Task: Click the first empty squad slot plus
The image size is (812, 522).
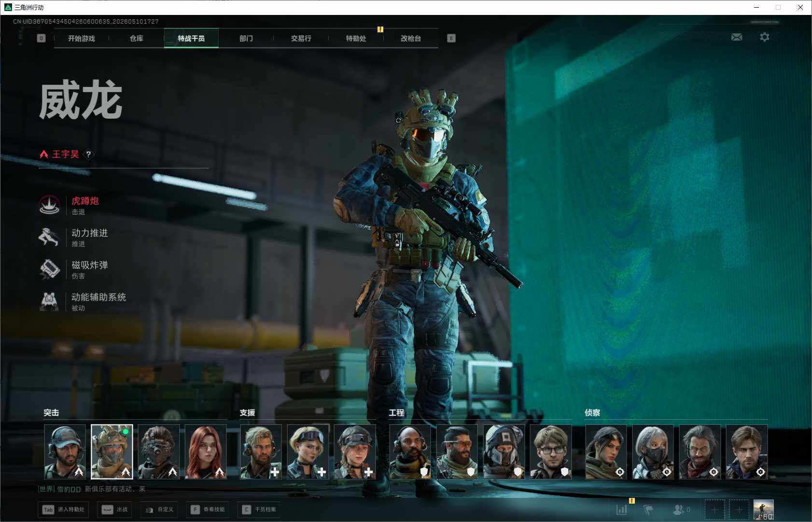Action: (x=714, y=509)
